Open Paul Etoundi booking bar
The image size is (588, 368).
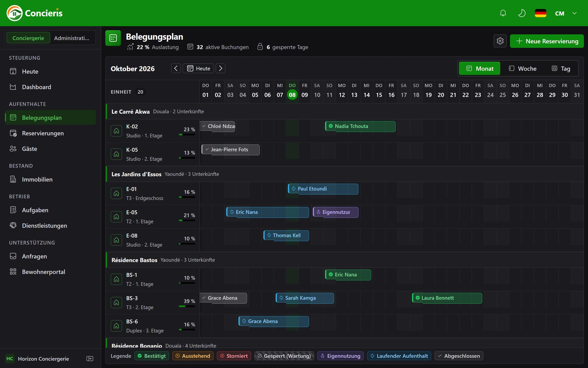click(x=323, y=189)
